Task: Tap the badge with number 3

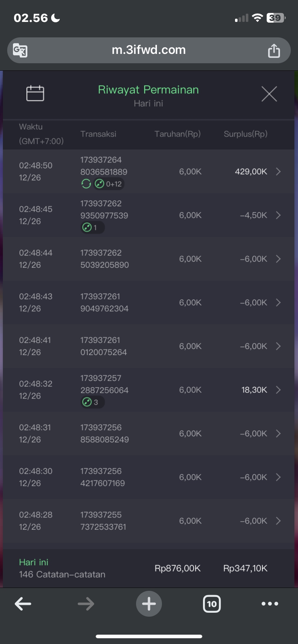Action: [x=92, y=402]
